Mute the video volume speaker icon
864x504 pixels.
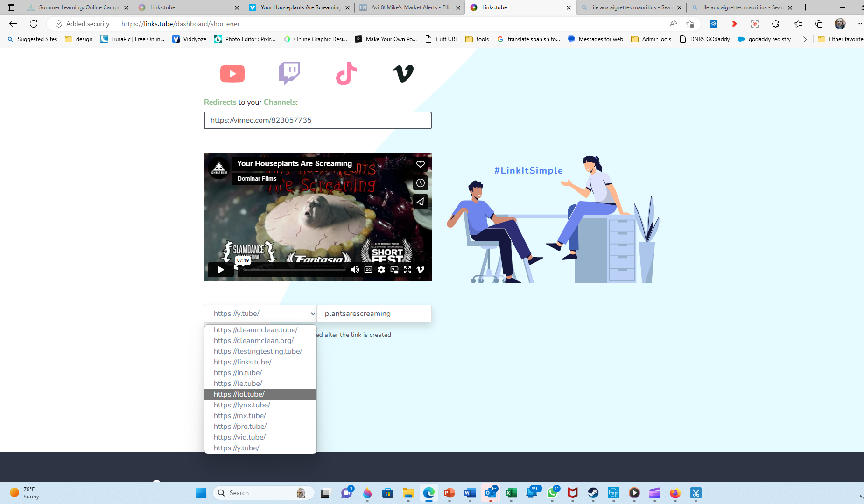click(x=355, y=270)
